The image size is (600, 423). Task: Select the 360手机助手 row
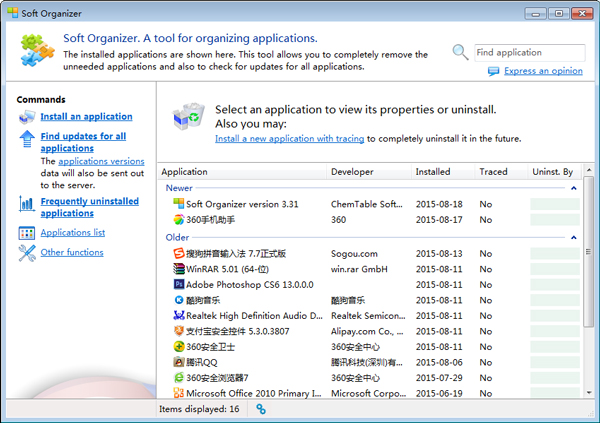click(x=370, y=220)
